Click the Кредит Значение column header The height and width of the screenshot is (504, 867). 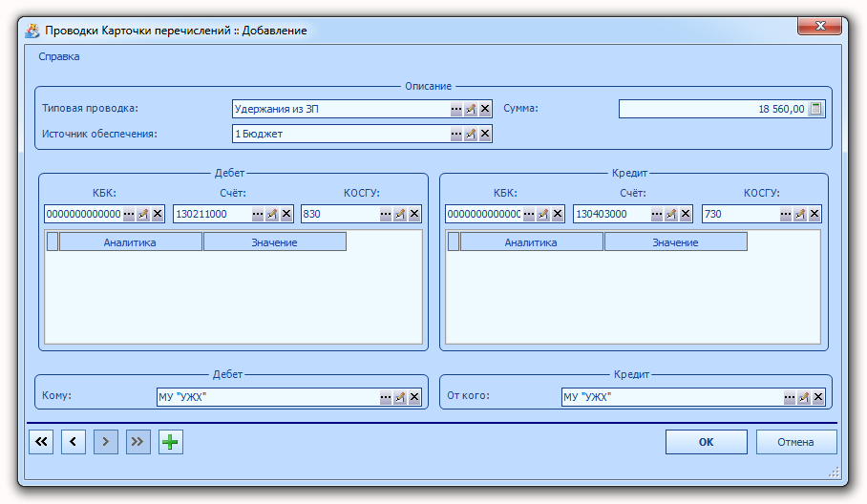coord(676,242)
